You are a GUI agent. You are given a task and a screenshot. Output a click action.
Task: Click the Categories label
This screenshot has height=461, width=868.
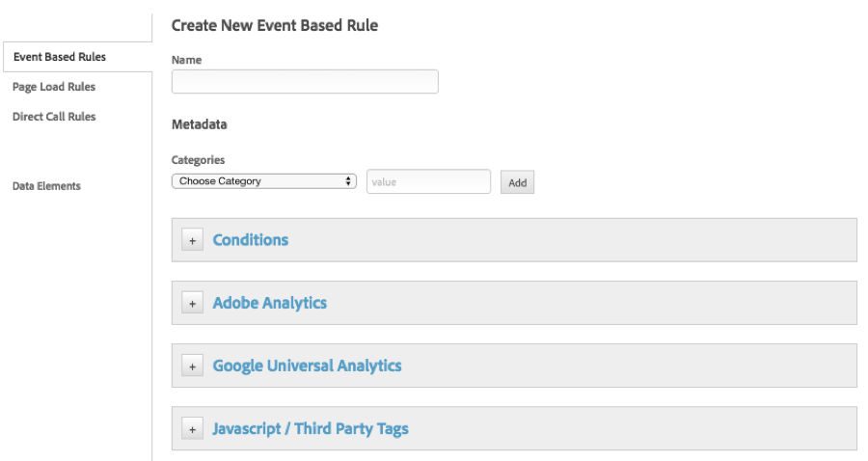[x=198, y=160]
